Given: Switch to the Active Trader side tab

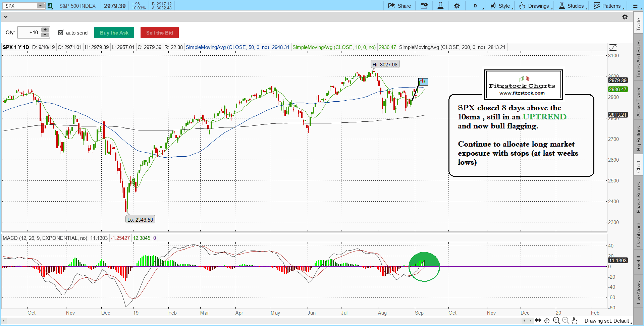Looking at the screenshot, I should 639,102.
